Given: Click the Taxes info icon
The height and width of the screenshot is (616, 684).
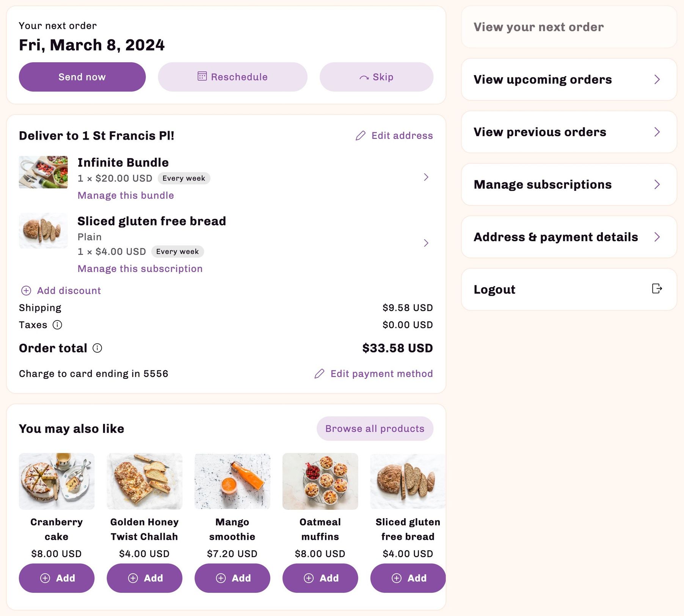Looking at the screenshot, I should pyautogui.click(x=57, y=325).
